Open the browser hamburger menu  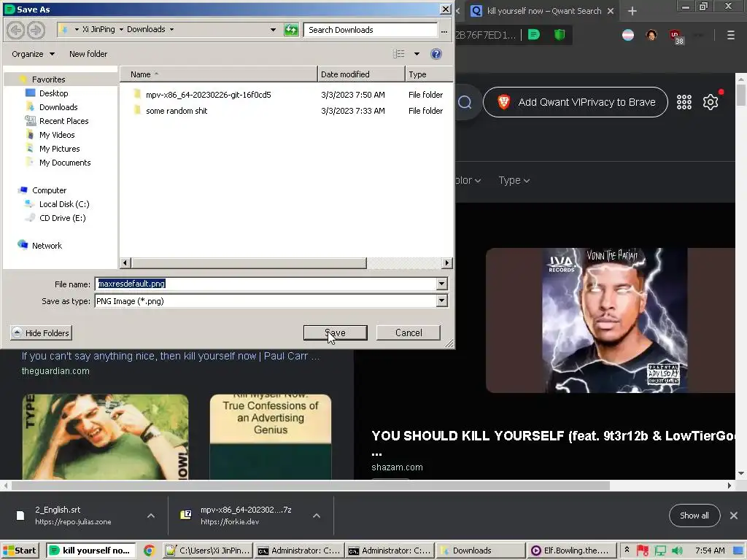tap(730, 35)
